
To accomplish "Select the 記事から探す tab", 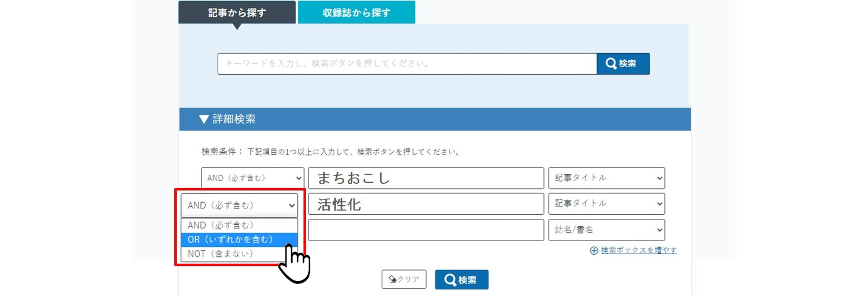I will click(x=237, y=13).
